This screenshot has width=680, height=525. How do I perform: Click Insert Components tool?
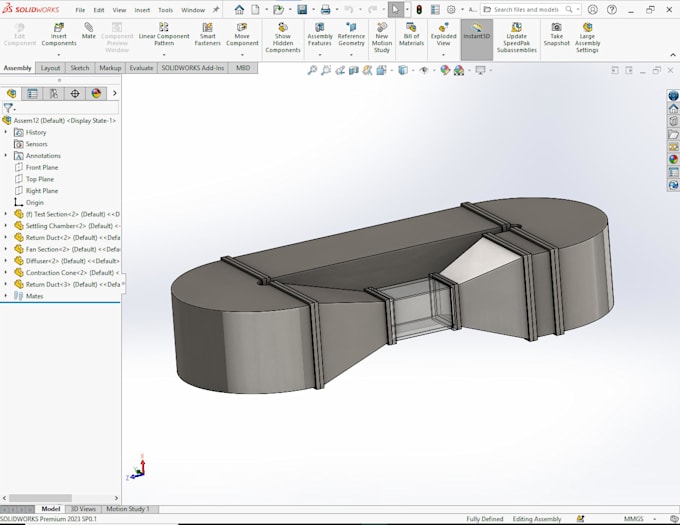[x=59, y=35]
